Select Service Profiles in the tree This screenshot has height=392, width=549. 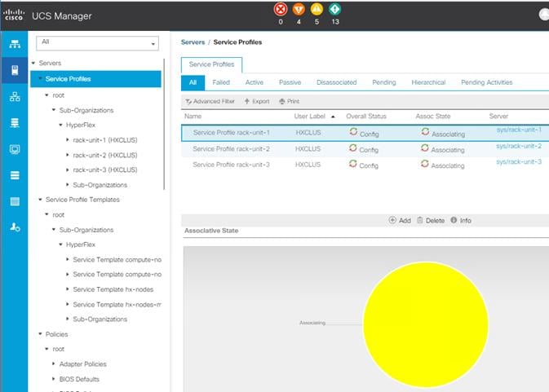95,79
